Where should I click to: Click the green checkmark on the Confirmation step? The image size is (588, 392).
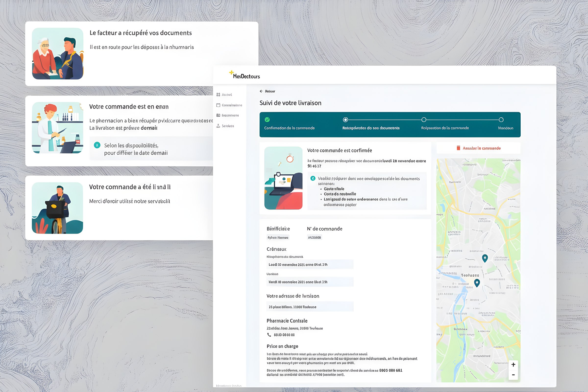click(x=267, y=120)
